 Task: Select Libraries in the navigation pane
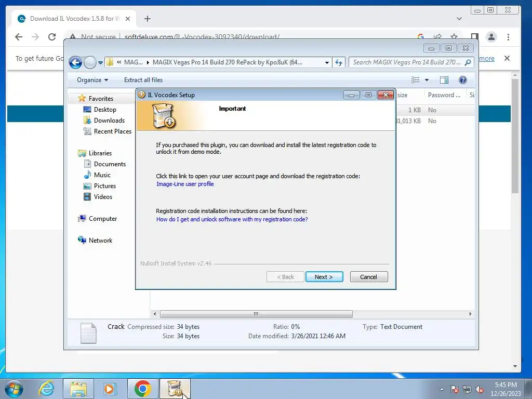click(x=100, y=153)
